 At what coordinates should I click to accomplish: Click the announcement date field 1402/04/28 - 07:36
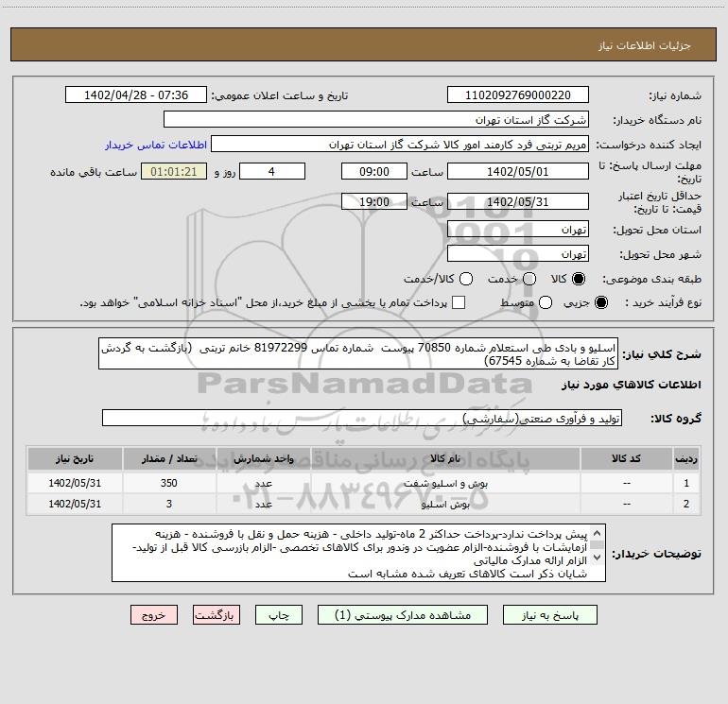[136, 95]
